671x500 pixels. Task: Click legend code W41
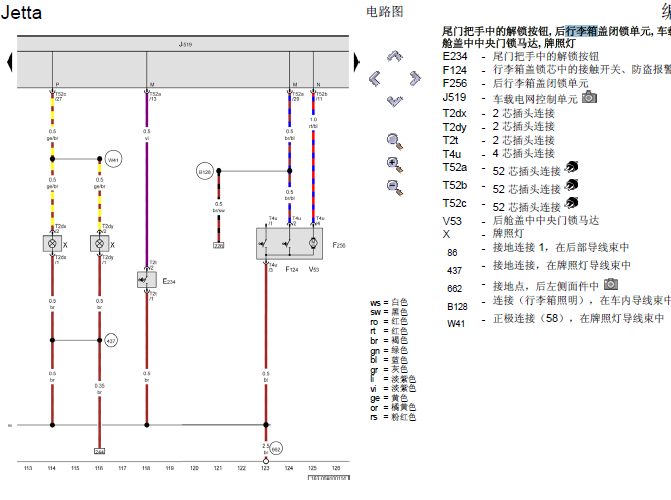[456, 324]
